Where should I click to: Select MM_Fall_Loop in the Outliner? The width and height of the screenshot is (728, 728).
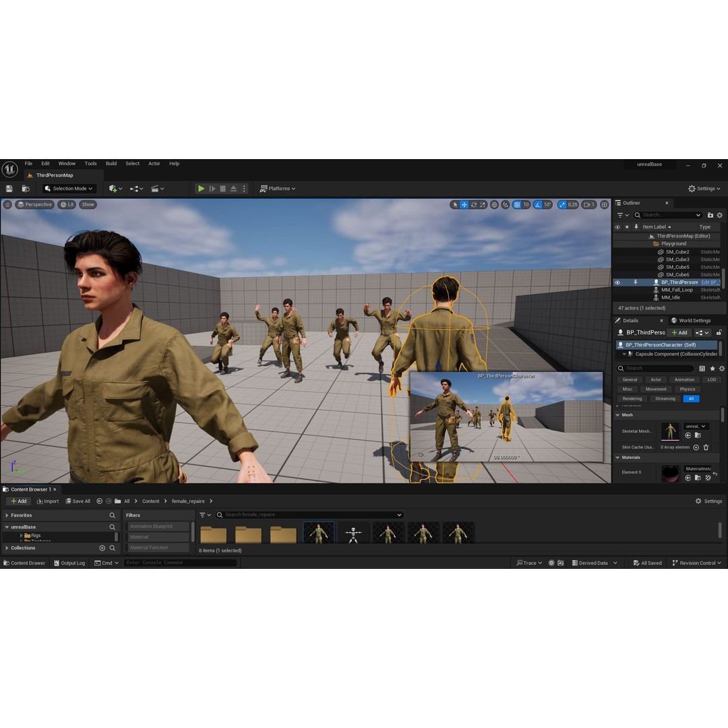click(x=677, y=290)
